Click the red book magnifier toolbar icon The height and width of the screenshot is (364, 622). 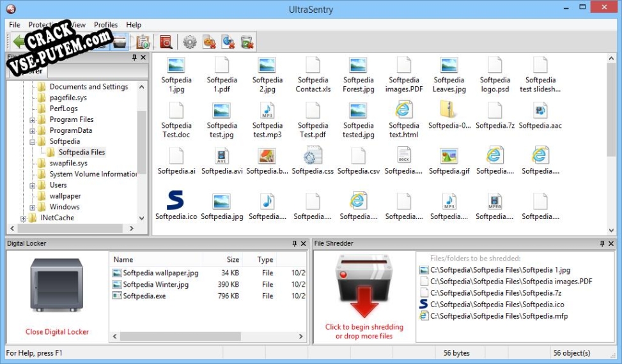point(166,42)
